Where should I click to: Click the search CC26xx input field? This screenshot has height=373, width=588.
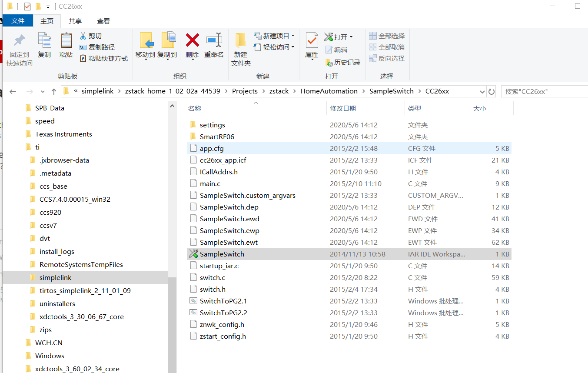pos(544,91)
